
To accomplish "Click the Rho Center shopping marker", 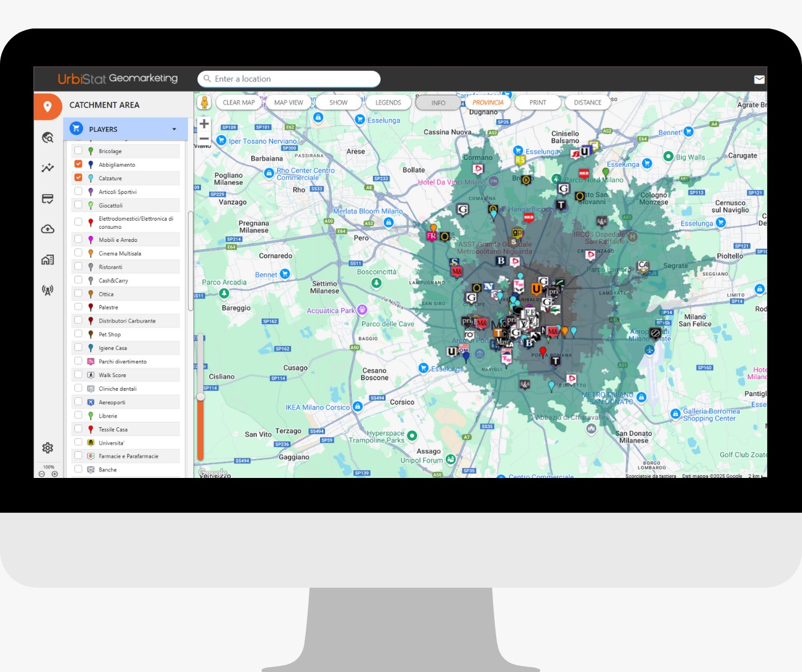I will click(x=269, y=174).
